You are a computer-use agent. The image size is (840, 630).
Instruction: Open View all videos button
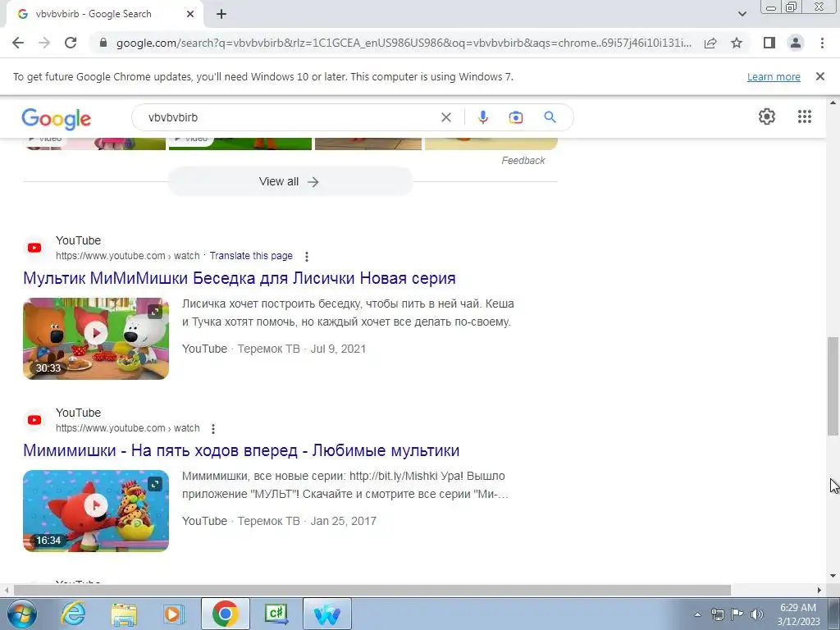(290, 181)
